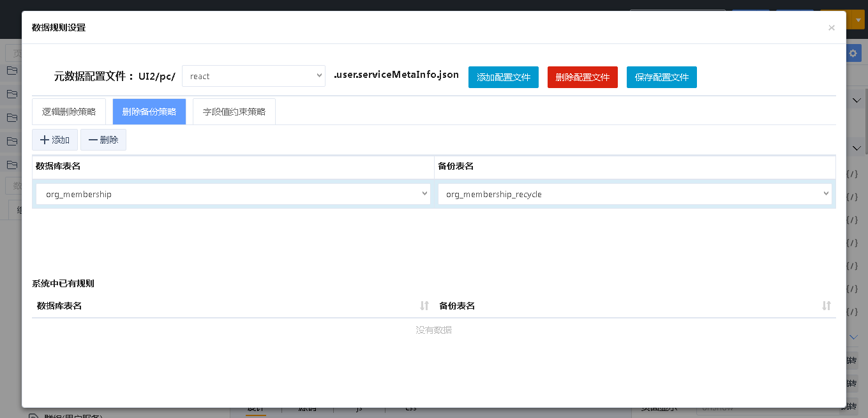Expand the blue chevron section in the right panel
868x418 pixels.
pos(854,337)
